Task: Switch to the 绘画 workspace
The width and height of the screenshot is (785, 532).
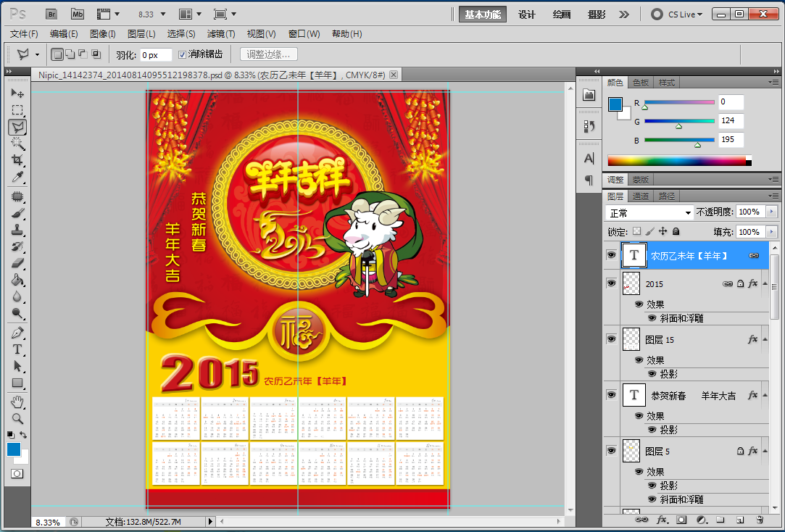Action: click(x=562, y=14)
